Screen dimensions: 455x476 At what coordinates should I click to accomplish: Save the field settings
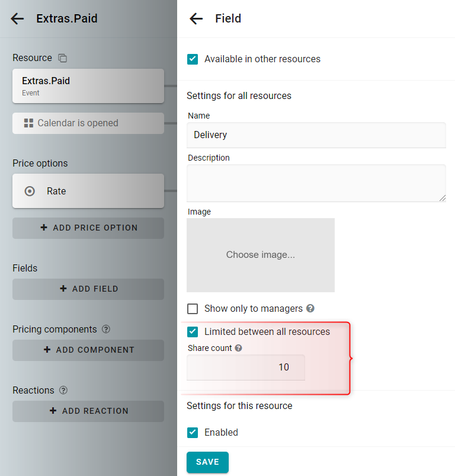tap(207, 462)
